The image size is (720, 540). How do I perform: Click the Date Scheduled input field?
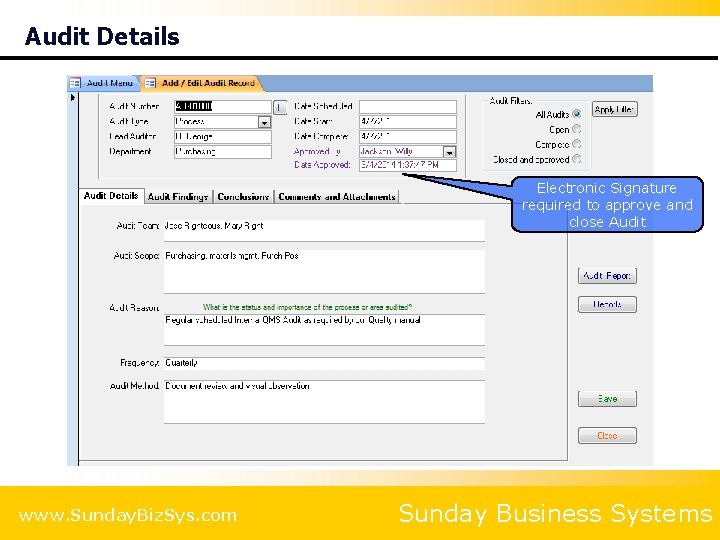408,107
